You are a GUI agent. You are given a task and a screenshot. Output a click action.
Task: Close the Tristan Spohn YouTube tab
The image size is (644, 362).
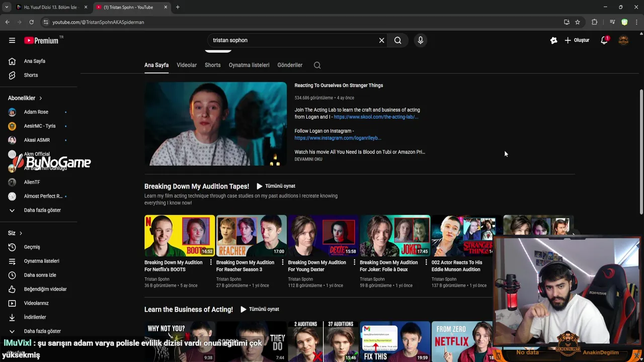click(166, 7)
